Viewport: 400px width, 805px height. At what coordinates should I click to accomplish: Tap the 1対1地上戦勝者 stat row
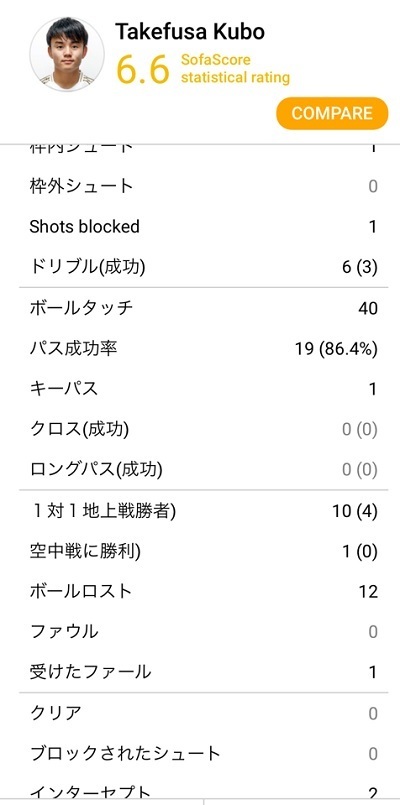(200, 511)
